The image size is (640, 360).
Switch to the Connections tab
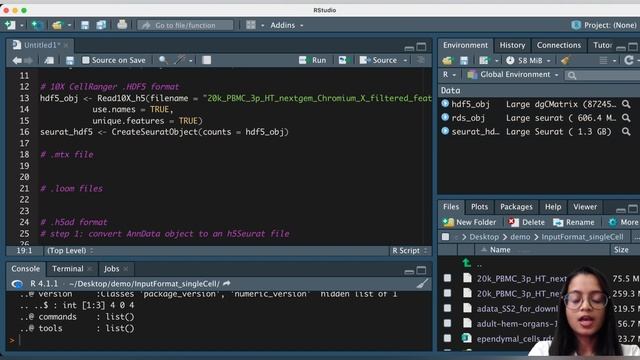pos(559,45)
